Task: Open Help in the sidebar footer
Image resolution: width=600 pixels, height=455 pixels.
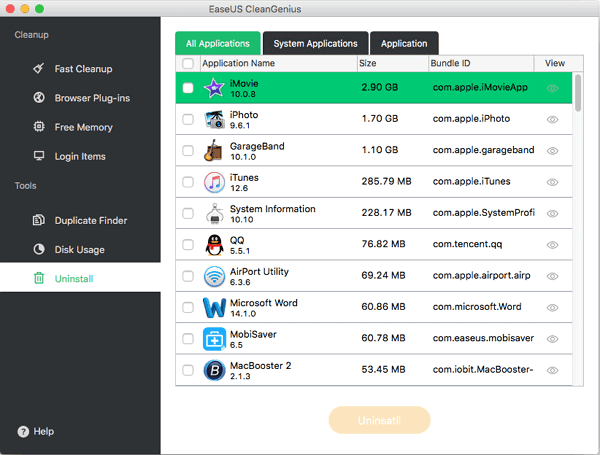Action: [36, 432]
